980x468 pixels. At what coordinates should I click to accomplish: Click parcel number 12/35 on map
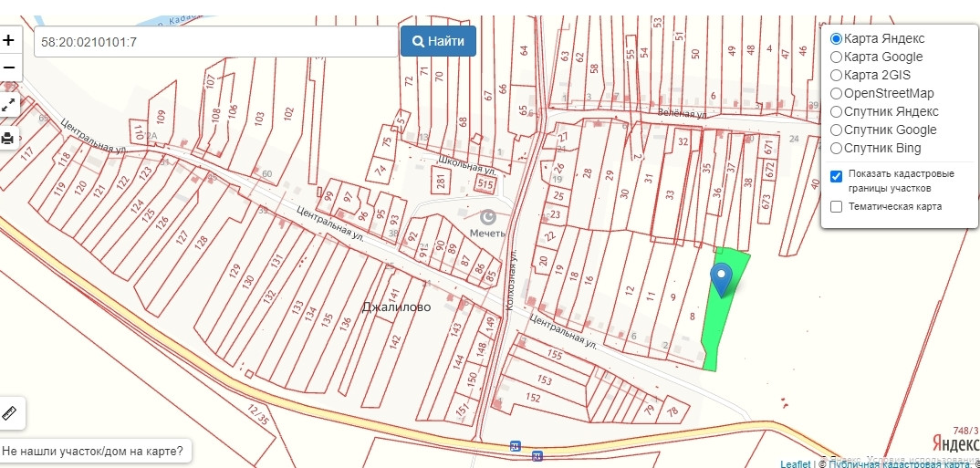coord(258,415)
